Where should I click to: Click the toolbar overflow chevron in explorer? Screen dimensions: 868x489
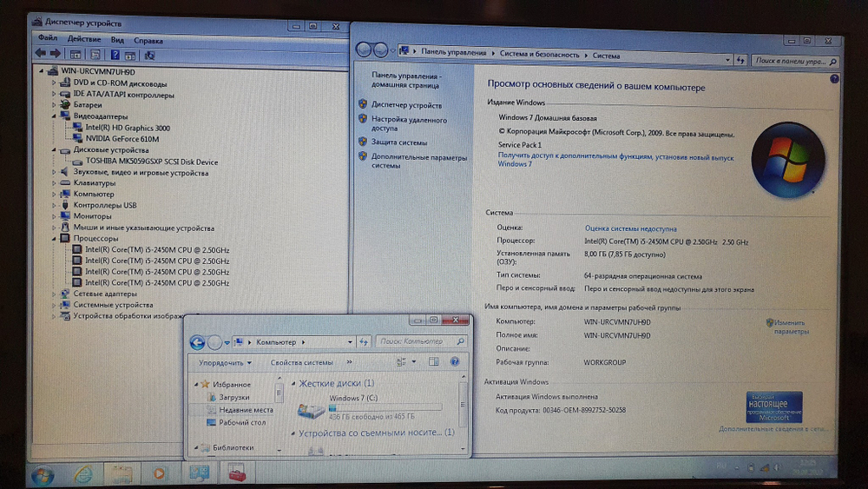(x=349, y=361)
